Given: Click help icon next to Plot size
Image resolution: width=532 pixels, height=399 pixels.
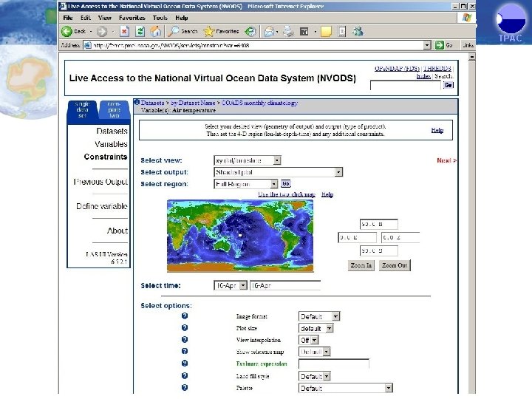Looking at the screenshot, I should (x=185, y=328).
